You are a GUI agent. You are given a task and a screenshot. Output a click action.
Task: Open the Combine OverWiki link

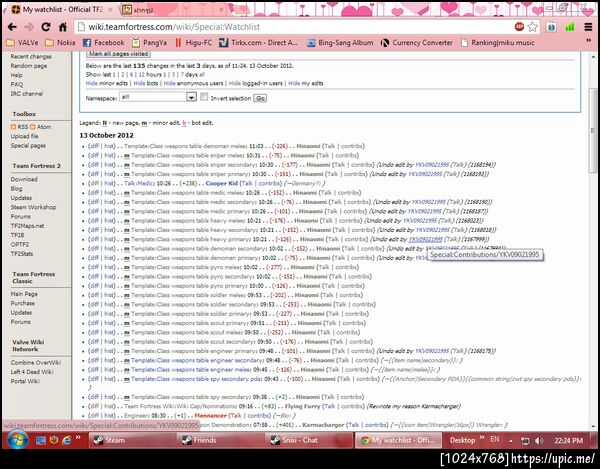[x=36, y=363]
